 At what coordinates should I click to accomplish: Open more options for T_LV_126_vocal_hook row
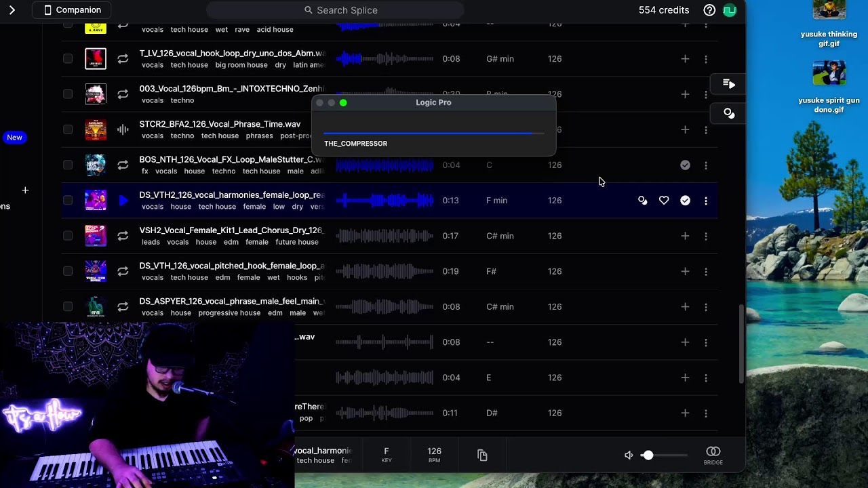[x=706, y=59]
